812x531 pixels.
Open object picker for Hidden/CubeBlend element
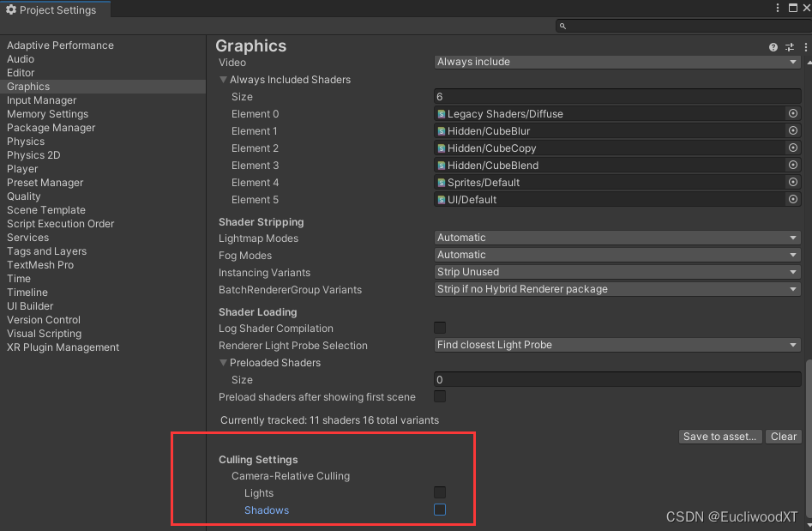tap(792, 165)
